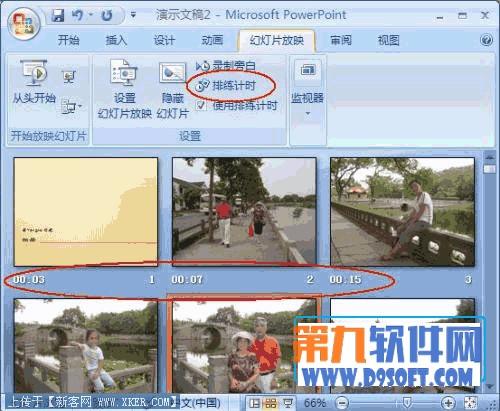The image size is (500, 411).
Task: Undo the last action
Action: tap(77, 15)
